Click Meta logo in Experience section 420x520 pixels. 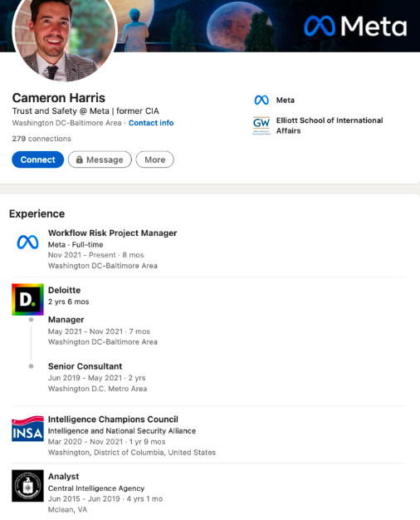point(28,242)
